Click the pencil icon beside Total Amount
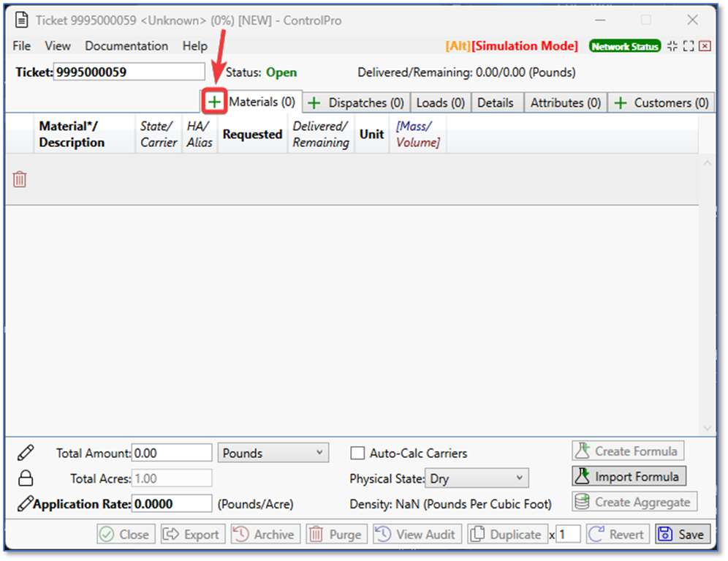 [x=26, y=453]
